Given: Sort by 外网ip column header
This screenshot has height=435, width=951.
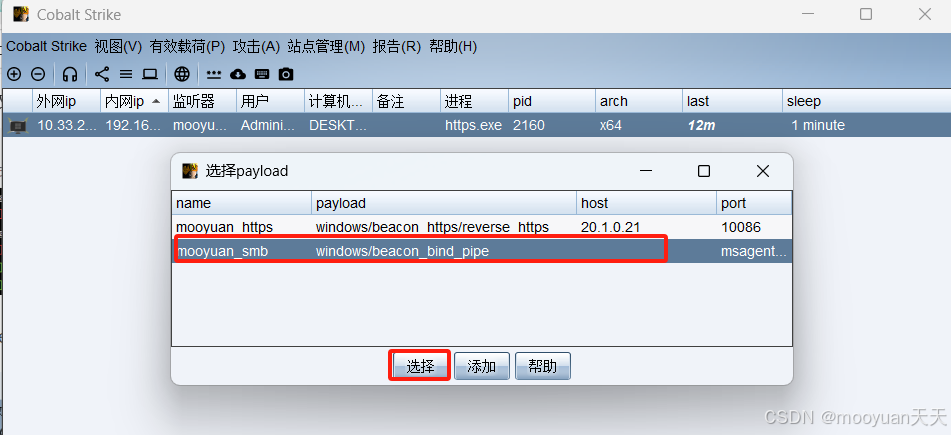Looking at the screenshot, I should [67, 101].
